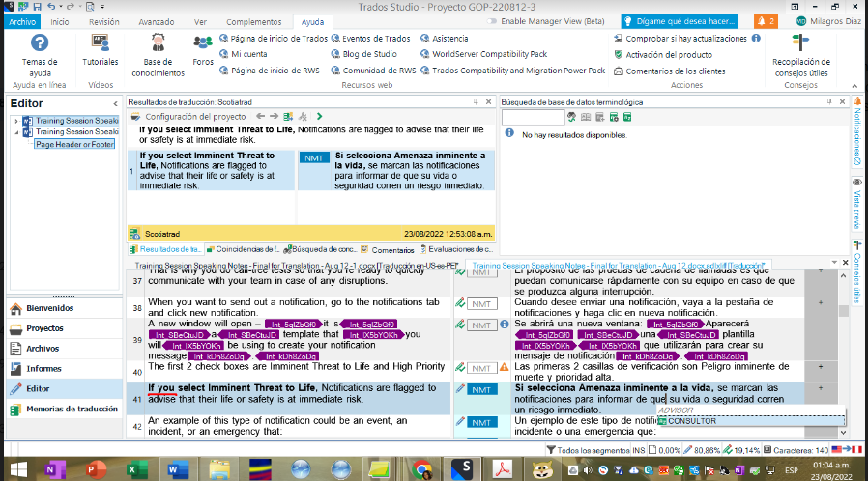Open ribbon display options in title bar
Image resolution: width=868 pixels, height=481 pixels.
(x=795, y=7)
